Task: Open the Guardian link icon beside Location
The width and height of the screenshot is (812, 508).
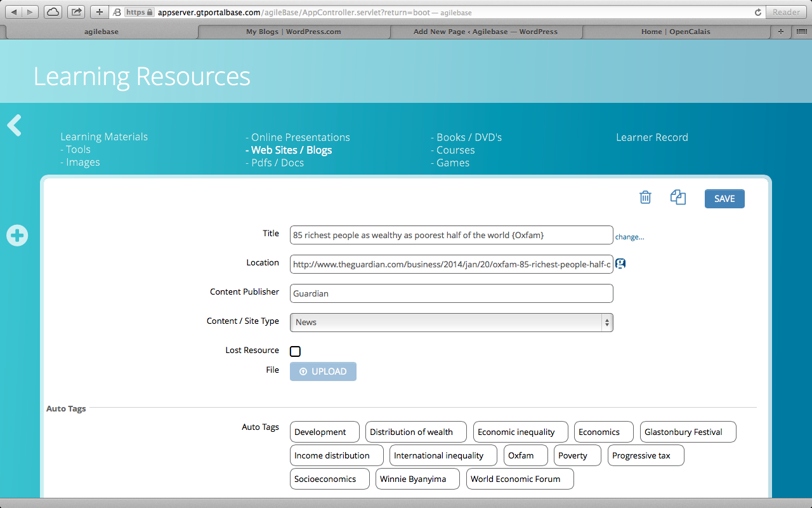Action: [x=620, y=264]
